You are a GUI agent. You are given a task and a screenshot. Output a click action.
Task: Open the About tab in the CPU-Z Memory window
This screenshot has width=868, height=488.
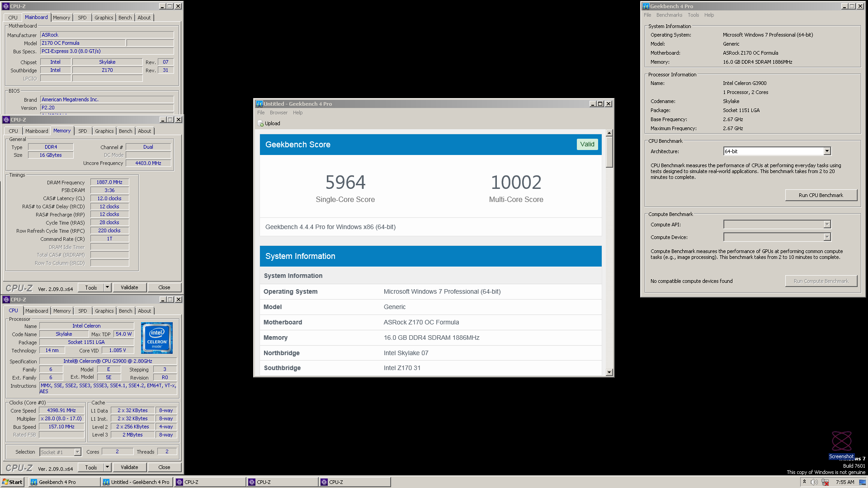(145, 131)
